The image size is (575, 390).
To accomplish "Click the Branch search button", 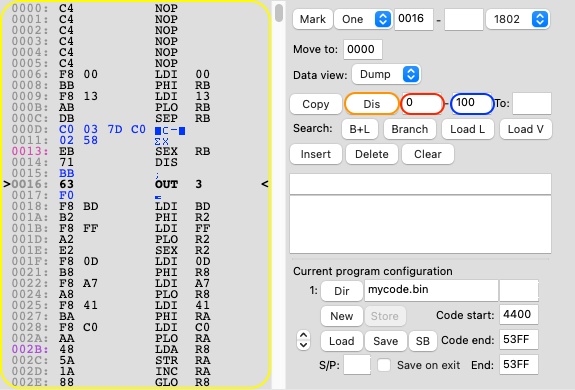I will [x=410, y=129].
